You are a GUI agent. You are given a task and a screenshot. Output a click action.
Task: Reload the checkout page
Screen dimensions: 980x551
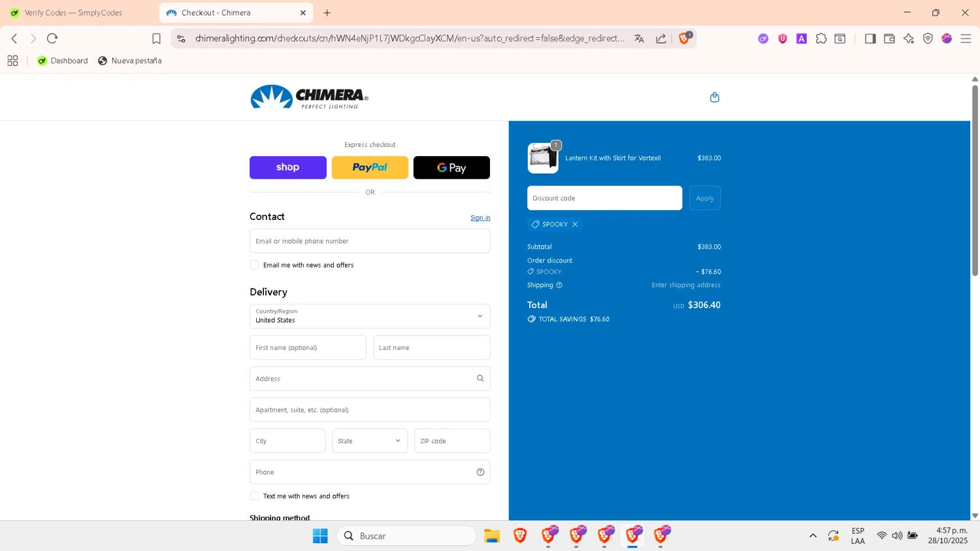(52, 39)
